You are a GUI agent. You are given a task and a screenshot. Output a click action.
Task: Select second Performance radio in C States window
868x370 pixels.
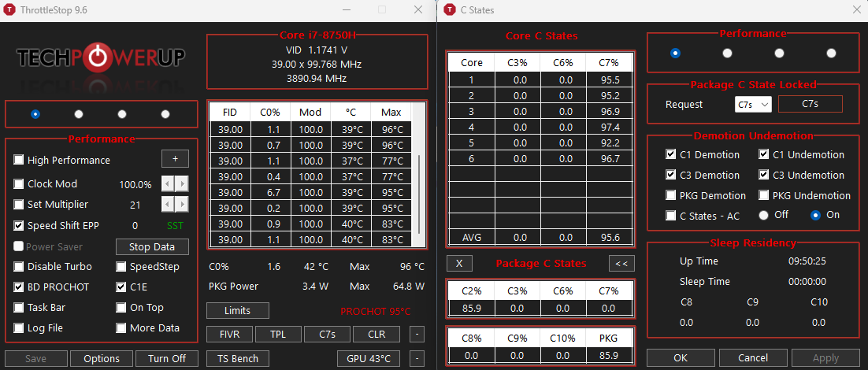click(727, 53)
